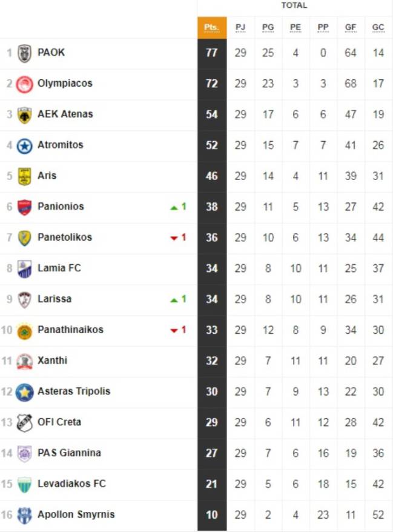Screen dimensions: 393x532
Task: Open the PAS Giannina team link
Action: coord(69,453)
